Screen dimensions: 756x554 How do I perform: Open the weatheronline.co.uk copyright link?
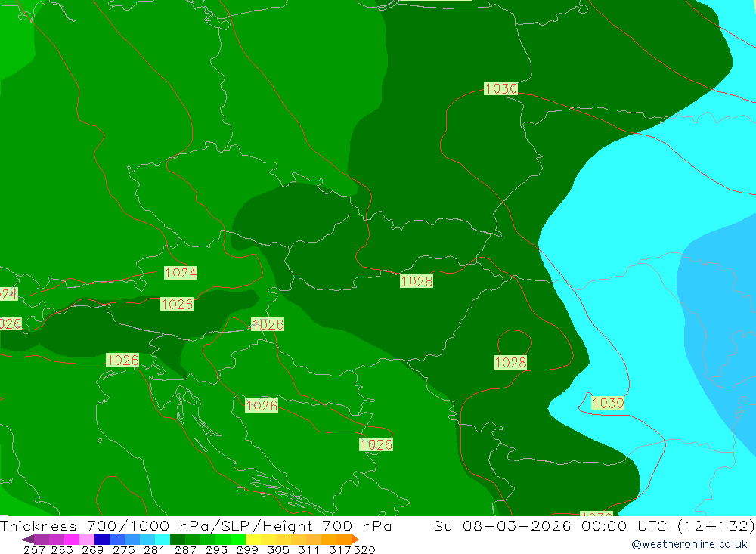pyautogui.click(x=689, y=544)
